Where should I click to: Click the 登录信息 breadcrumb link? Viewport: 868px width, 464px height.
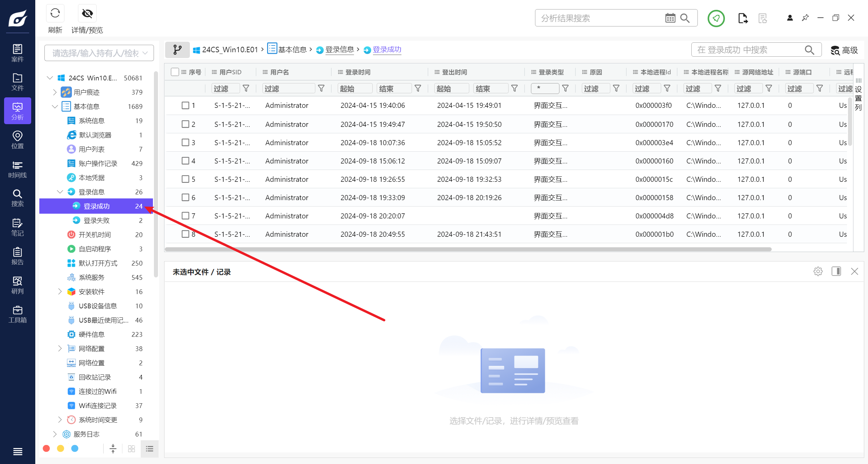point(339,50)
